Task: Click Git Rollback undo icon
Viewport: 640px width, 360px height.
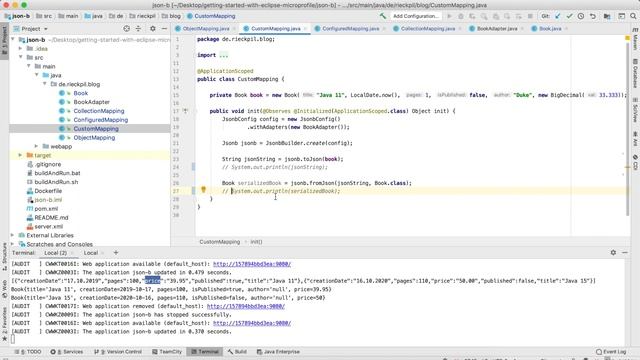Action: [593, 16]
